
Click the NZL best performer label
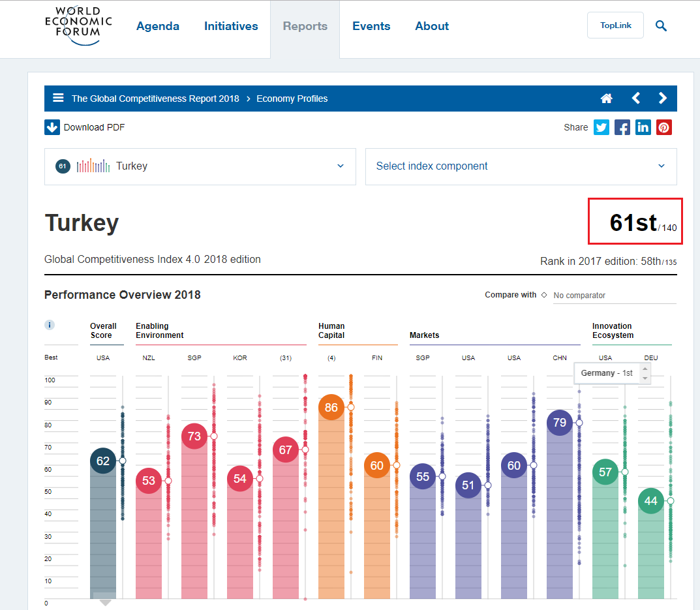click(x=149, y=358)
